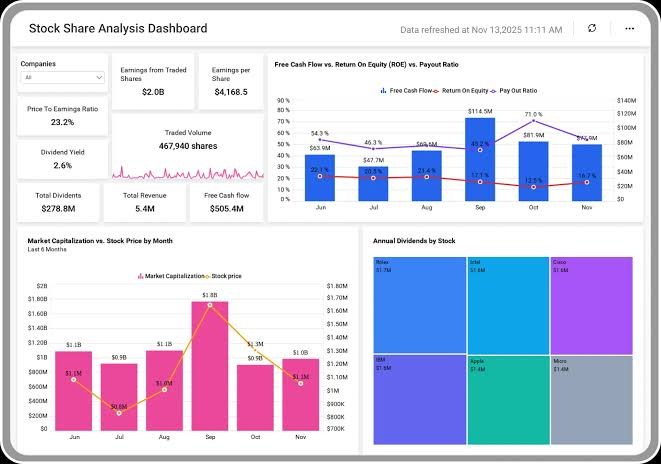661x464 pixels.
Task: Click the Oct Market Capitalization bar
Action: tap(255, 397)
